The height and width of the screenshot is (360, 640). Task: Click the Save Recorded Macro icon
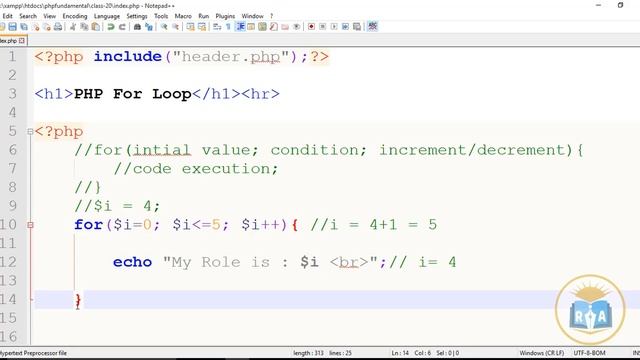click(x=357, y=27)
